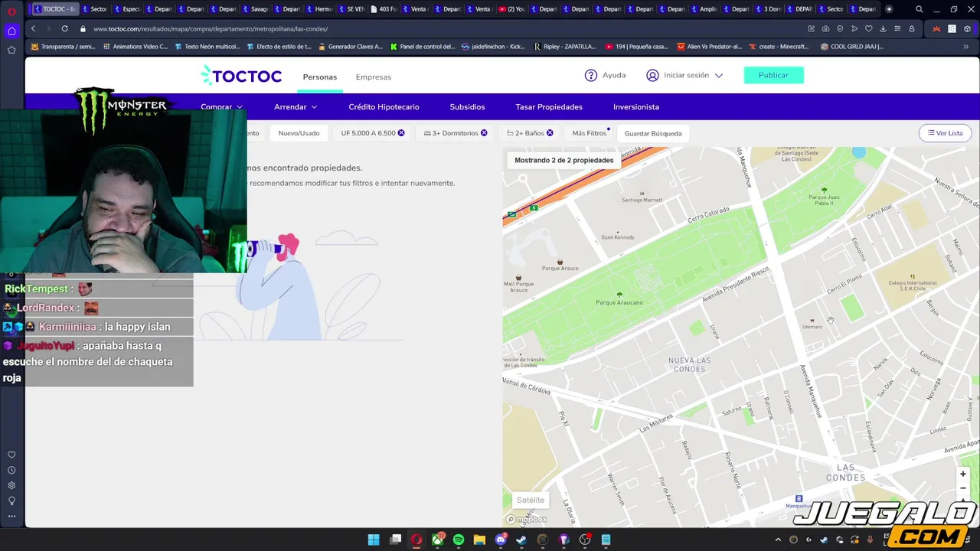Expand the Comprar menu
980x551 pixels.
tap(222, 107)
